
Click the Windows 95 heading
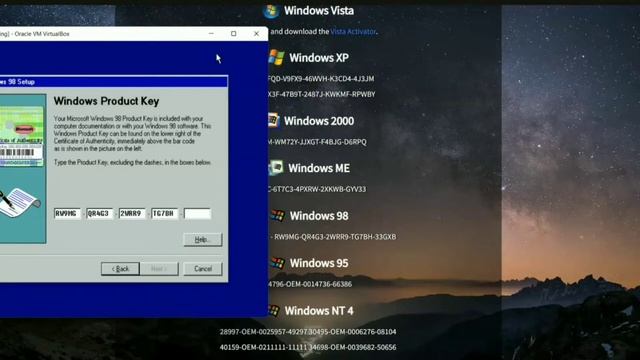pyautogui.click(x=319, y=263)
